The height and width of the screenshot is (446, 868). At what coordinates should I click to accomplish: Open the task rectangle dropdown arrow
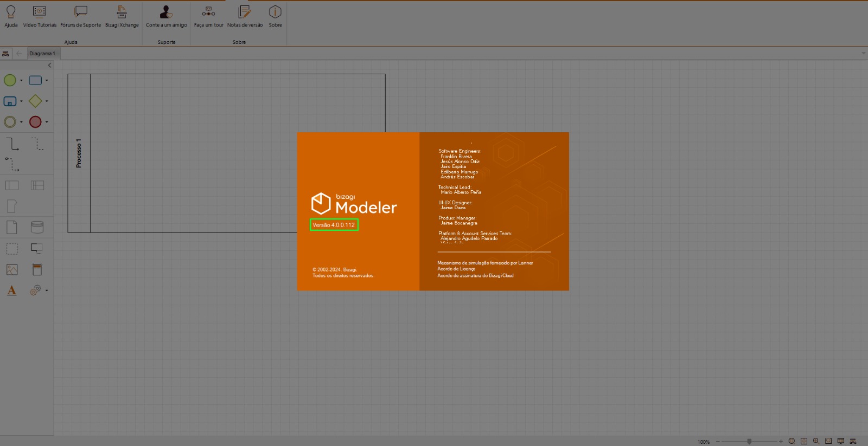47,81
